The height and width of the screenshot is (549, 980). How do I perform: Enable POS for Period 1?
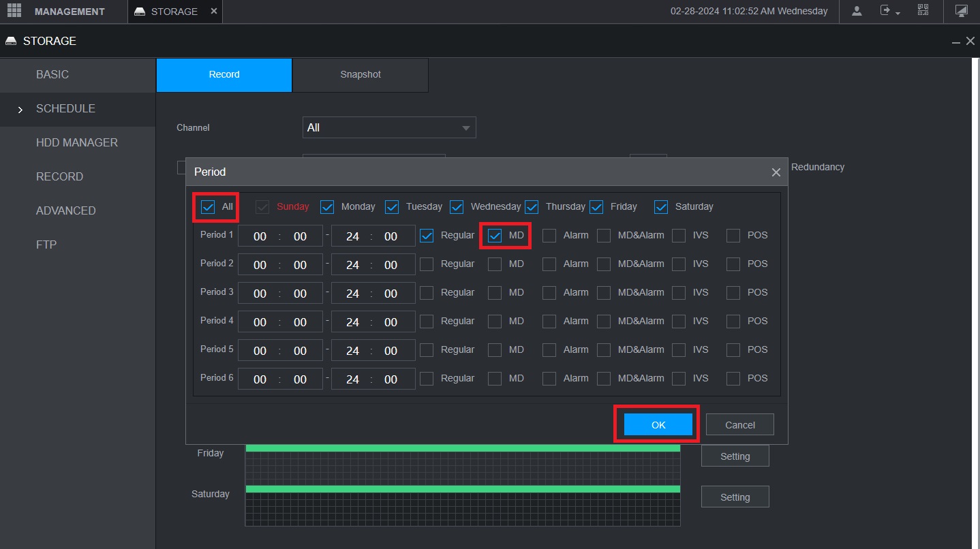pos(733,236)
